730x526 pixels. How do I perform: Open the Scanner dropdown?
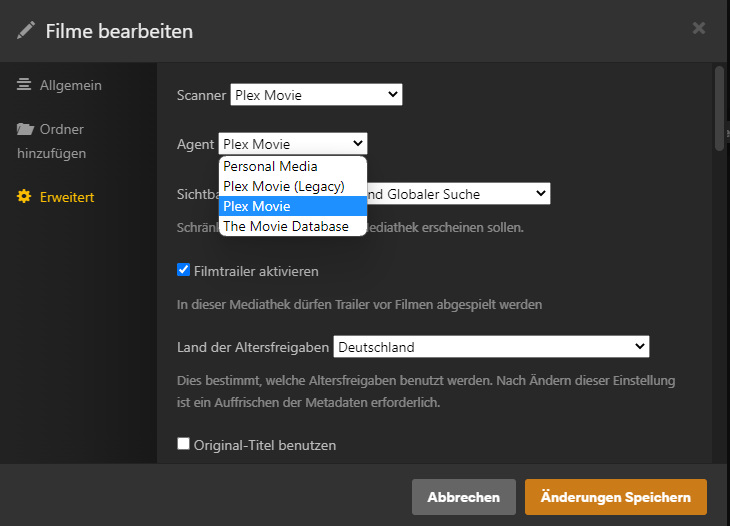click(x=316, y=95)
